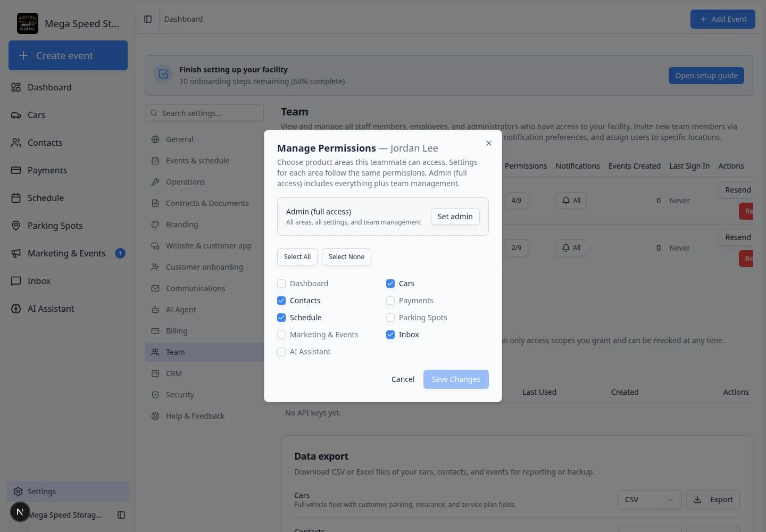
Task: Click the Cars sidebar icon
Action: tap(16, 115)
